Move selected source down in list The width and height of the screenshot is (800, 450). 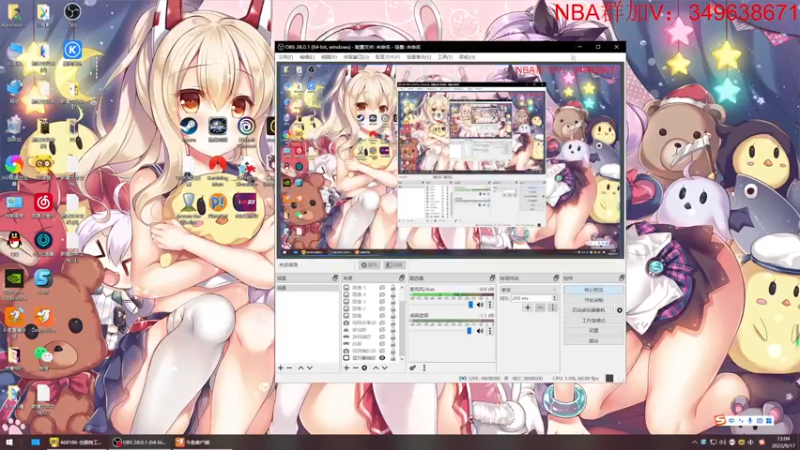click(385, 368)
